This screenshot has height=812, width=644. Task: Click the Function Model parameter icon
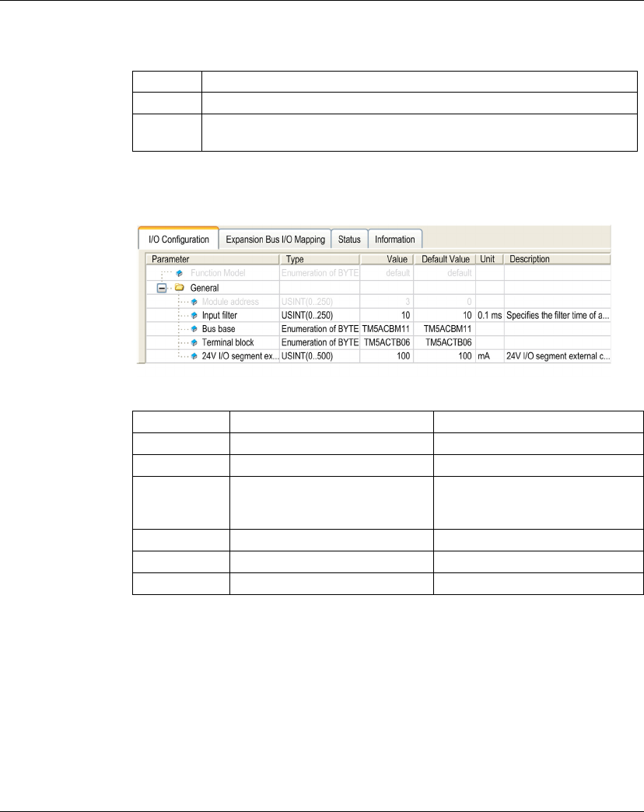coord(179,273)
